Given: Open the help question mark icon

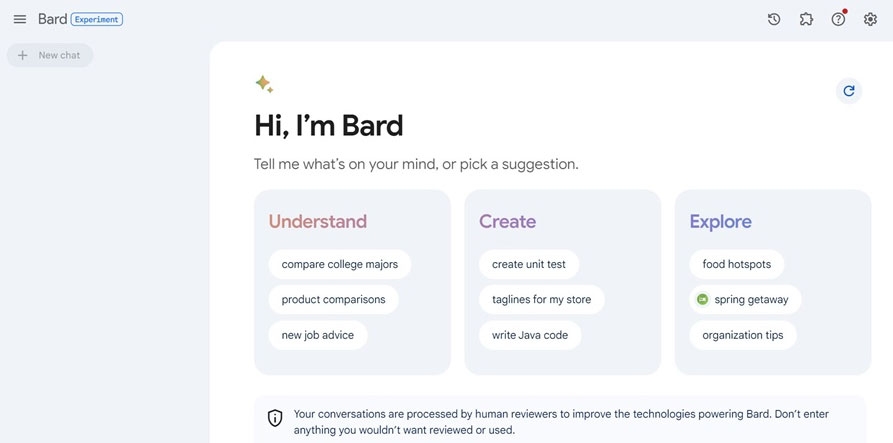Looking at the screenshot, I should click(x=838, y=19).
